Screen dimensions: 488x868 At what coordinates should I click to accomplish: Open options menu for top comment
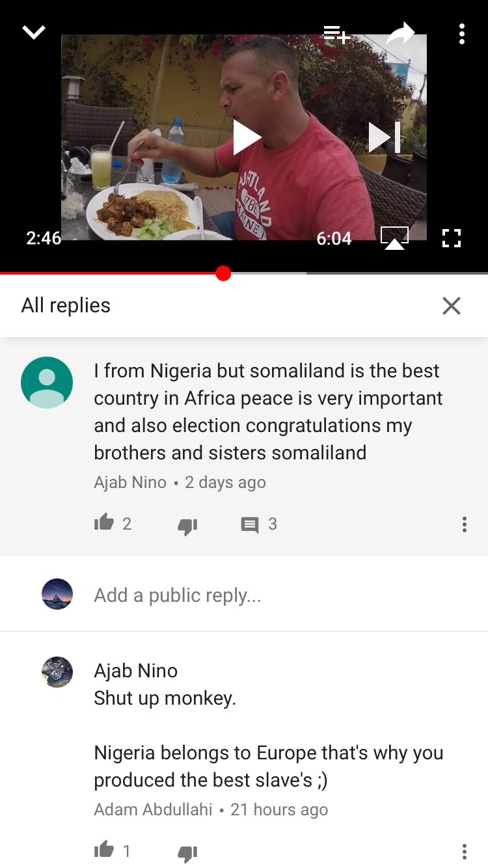pos(464,524)
